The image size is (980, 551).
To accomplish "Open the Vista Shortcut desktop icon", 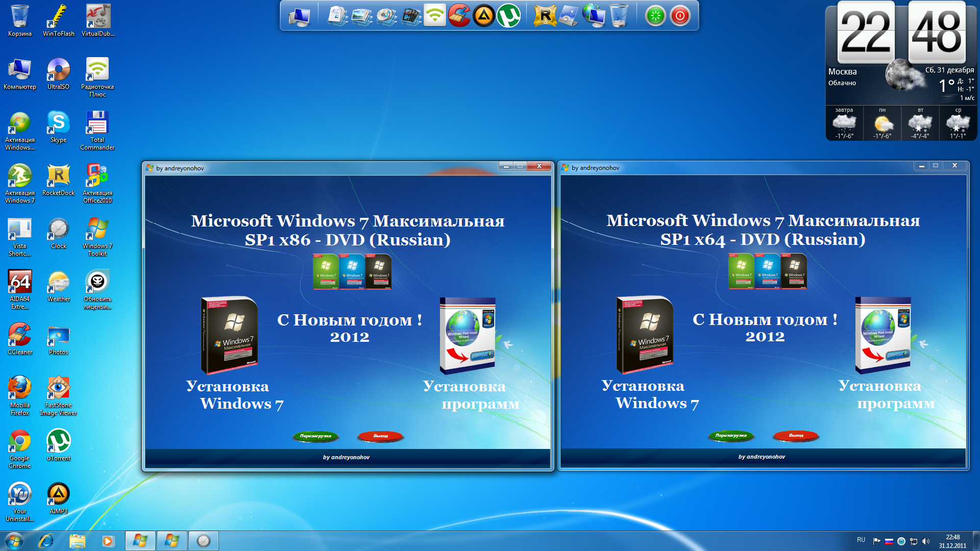I will 19,236.
